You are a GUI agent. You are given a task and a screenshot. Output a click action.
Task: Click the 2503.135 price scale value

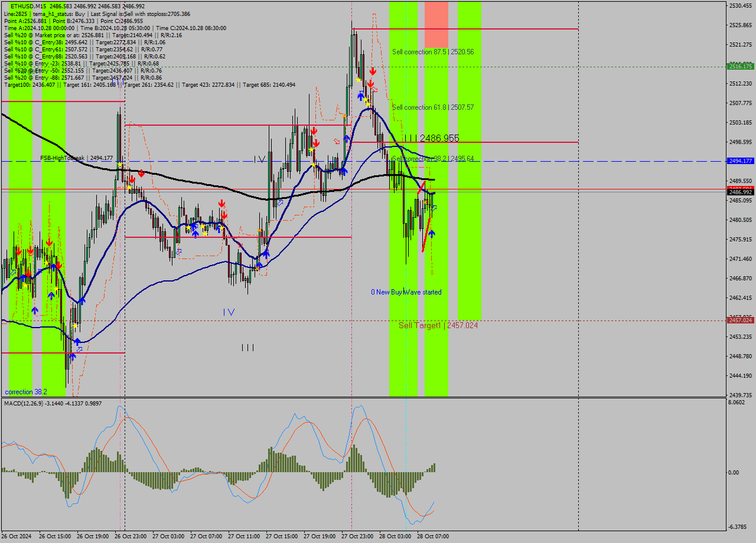pyautogui.click(x=741, y=123)
